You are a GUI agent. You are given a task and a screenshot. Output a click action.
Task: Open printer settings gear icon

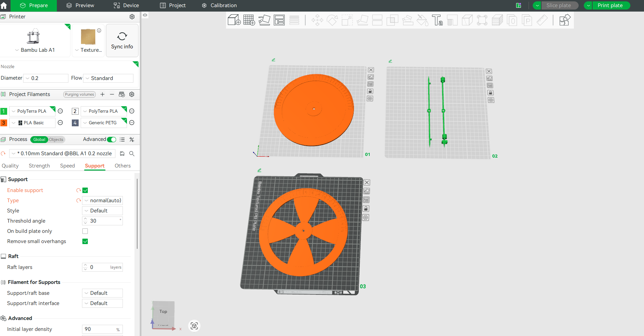pos(132,17)
